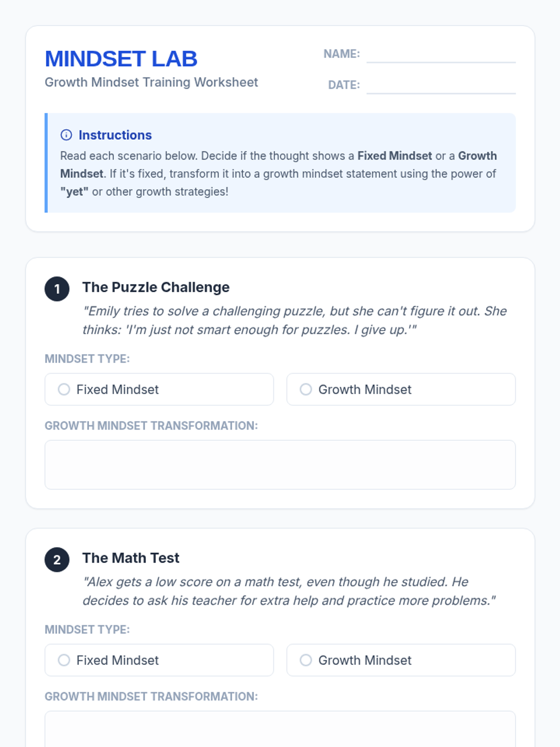
Task: Click the first MINDSET TYPE label
Action: tap(87, 359)
